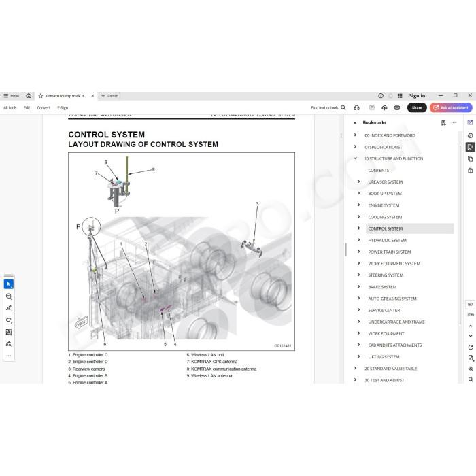Open the SERVICE CENTER bookmark

[384, 310]
